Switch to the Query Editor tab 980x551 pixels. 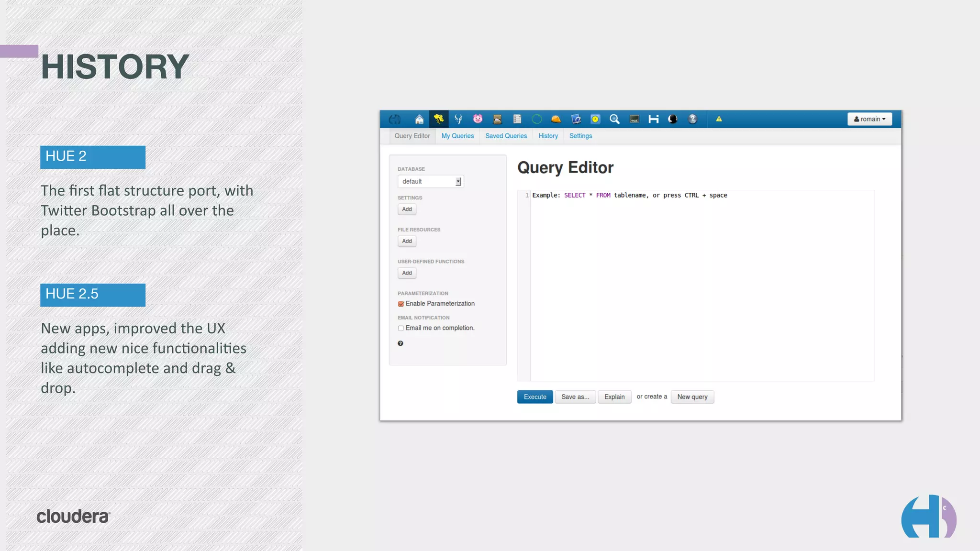click(412, 136)
